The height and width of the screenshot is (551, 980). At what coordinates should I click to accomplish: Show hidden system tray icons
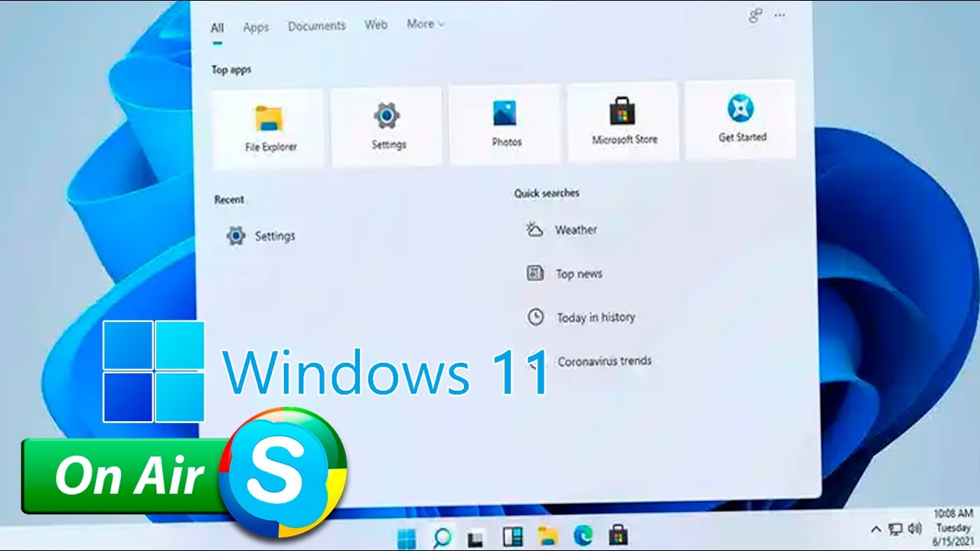pyautogui.click(x=876, y=529)
